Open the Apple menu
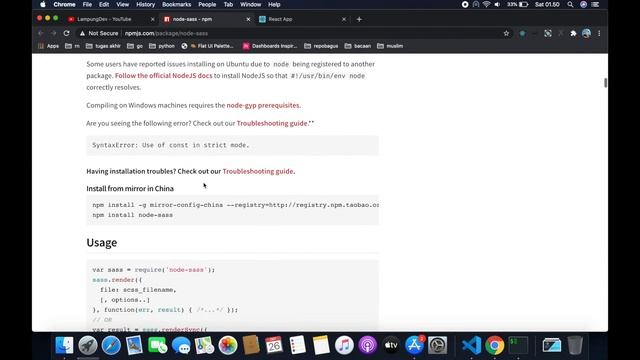Viewport: 640px width, 360px height. click(43, 4)
